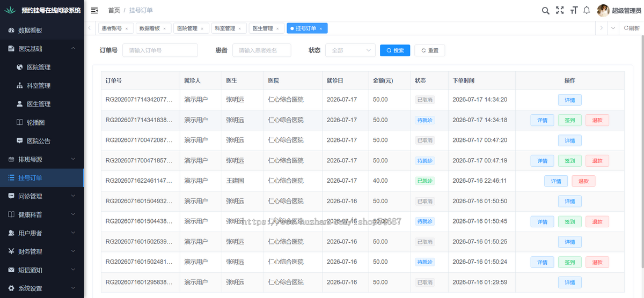The height and width of the screenshot is (298, 644).
Task: Open the 超级管理员 user avatar
Action: (x=603, y=10)
